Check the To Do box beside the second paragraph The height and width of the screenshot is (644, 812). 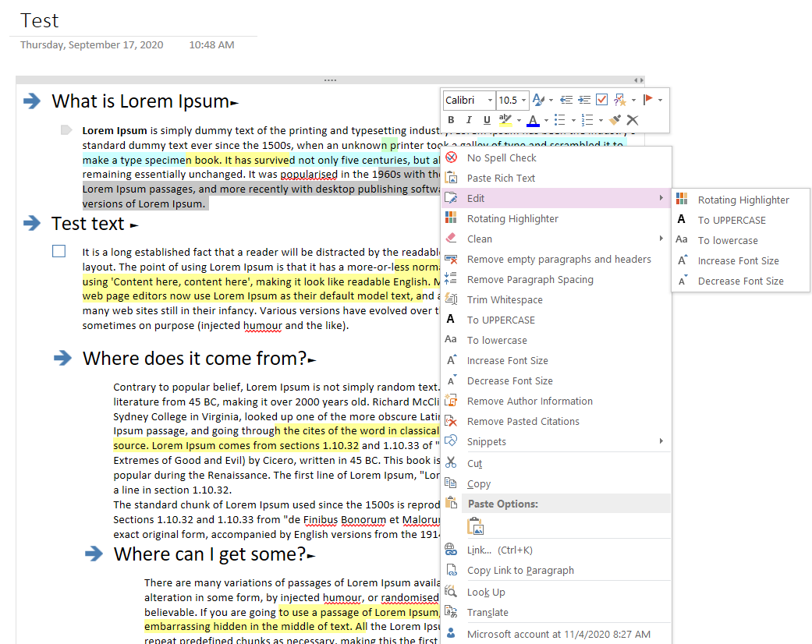(59, 251)
